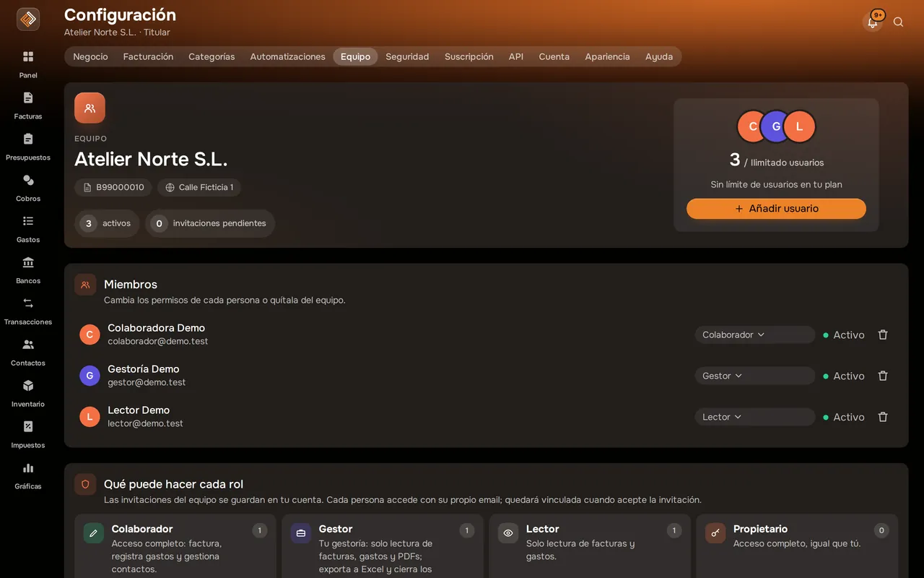
Task: Click the B99000010 tax ID chip
Action: (113, 187)
